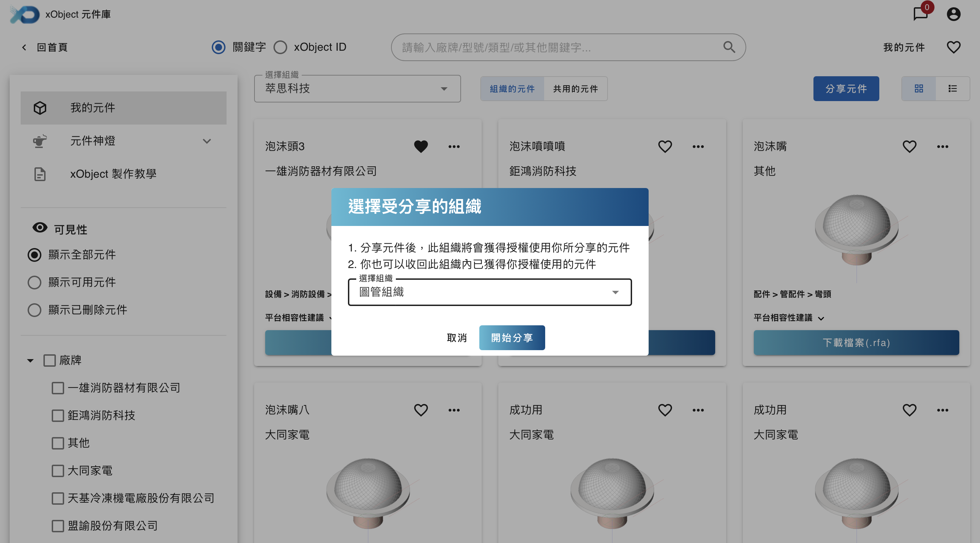Cancel the share dialog with 取消
Screen dimensions: 980x543
(457, 337)
